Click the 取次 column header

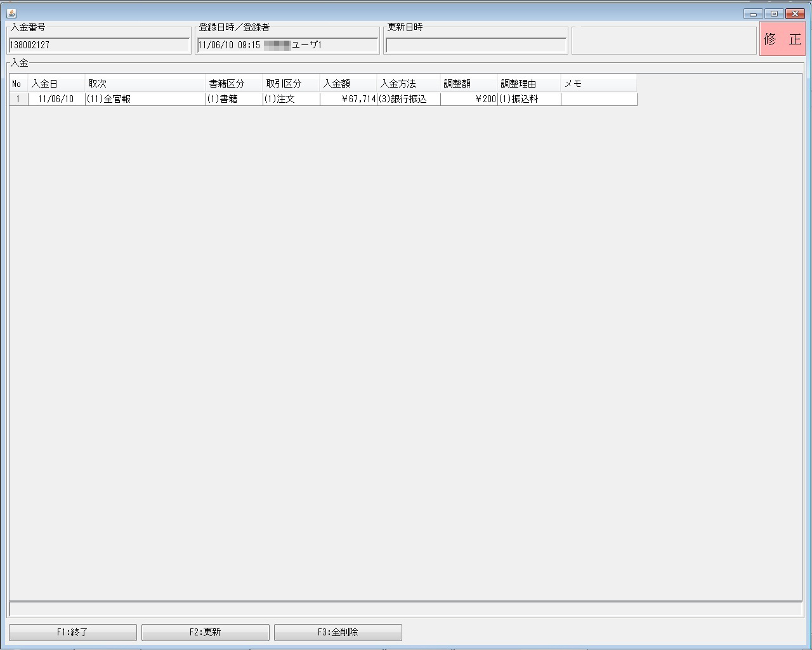(x=145, y=84)
